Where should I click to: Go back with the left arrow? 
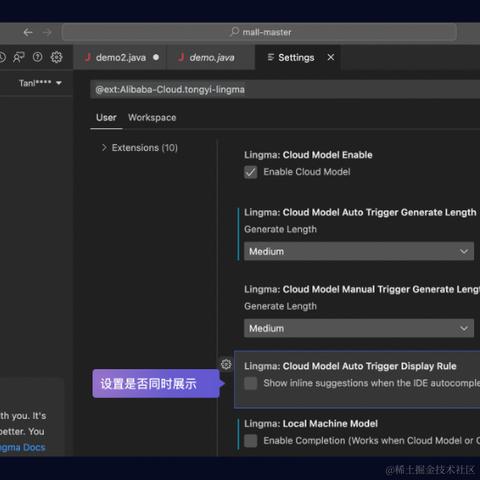point(28,32)
